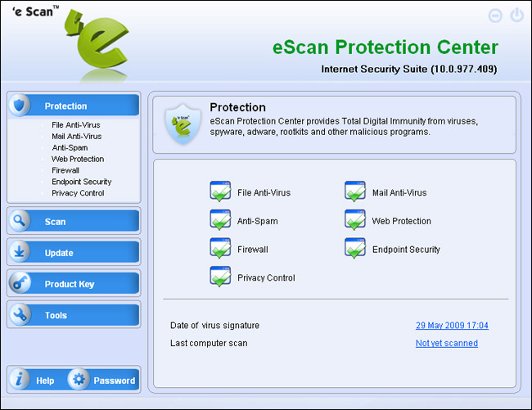Click Privacy Control label in main panel
Screen dimensions: 532x410
(266, 277)
